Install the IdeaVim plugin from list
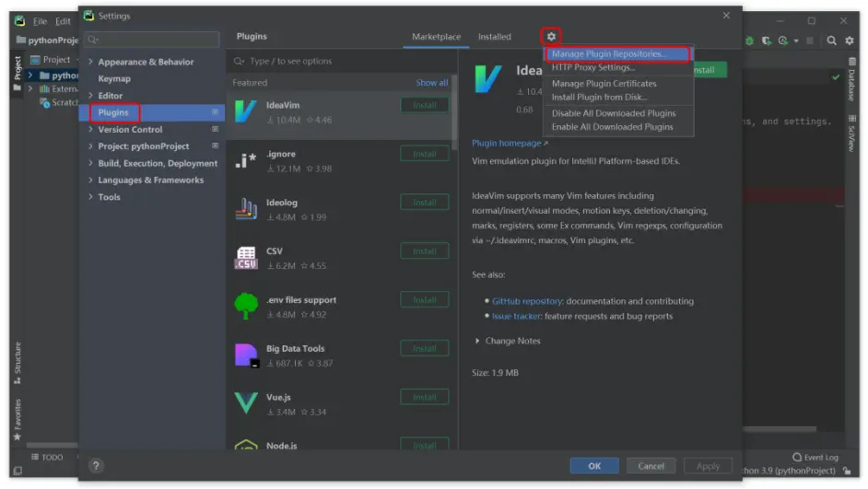 pyautogui.click(x=425, y=105)
